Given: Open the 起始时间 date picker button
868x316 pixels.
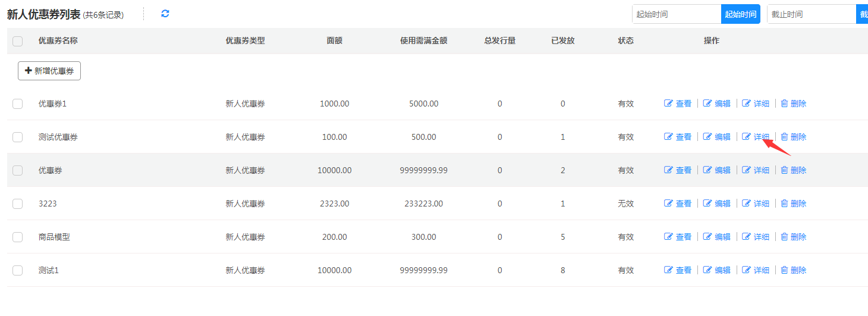Looking at the screenshot, I should pyautogui.click(x=740, y=14).
